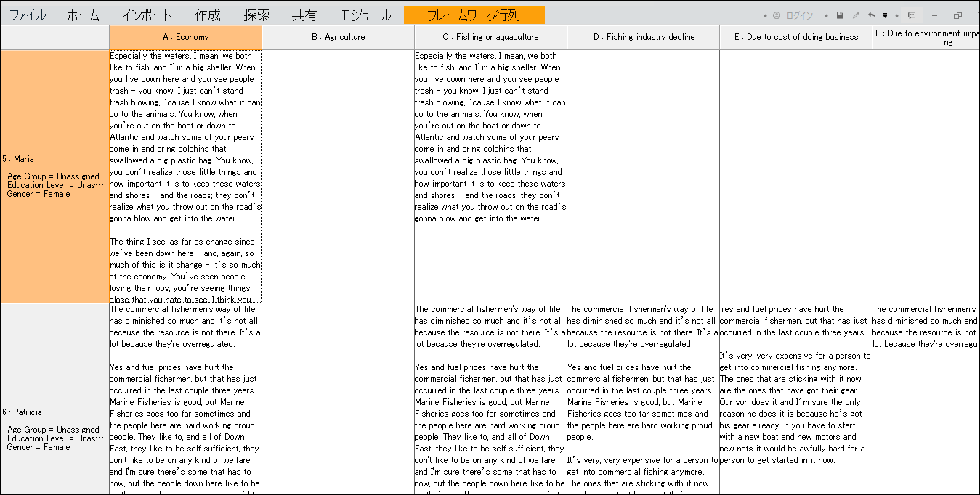Click Patricia's 'Gender = Female' attribute text

pyautogui.click(x=39, y=447)
